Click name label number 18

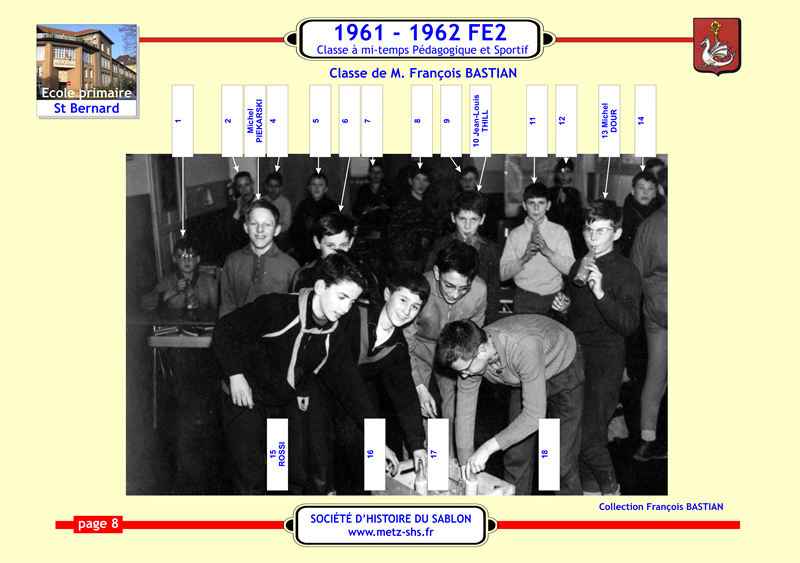(549, 454)
